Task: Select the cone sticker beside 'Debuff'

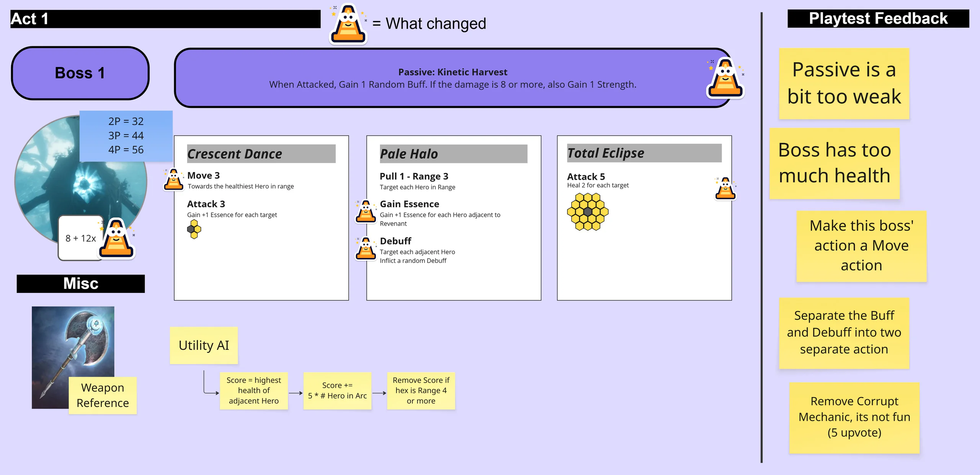Action: tap(366, 248)
